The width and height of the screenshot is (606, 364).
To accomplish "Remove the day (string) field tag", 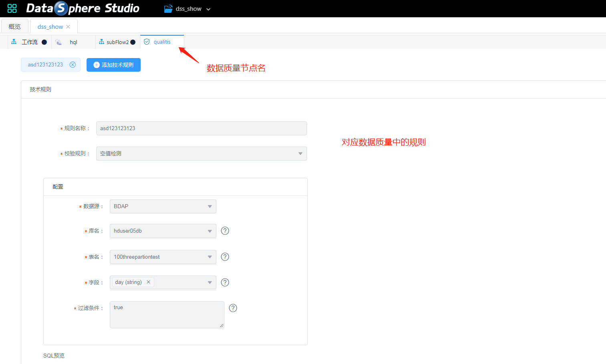I will coord(148,282).
